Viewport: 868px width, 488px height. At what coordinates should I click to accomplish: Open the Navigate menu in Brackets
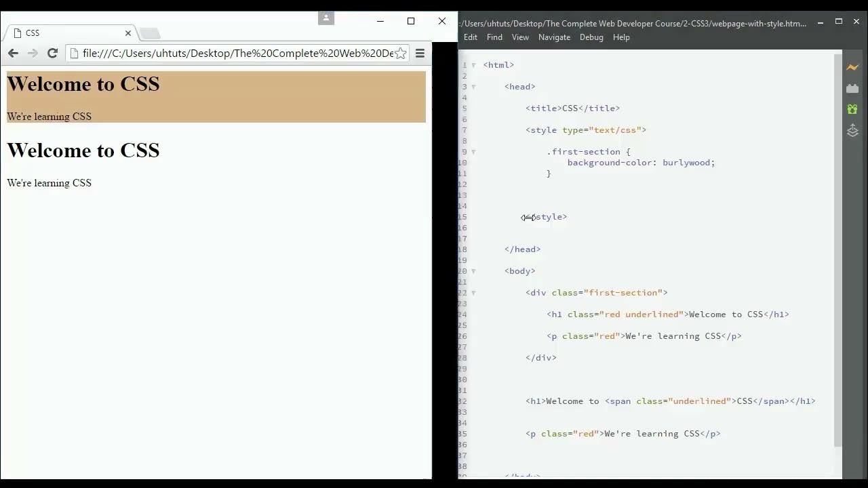(x=554, y=37)
